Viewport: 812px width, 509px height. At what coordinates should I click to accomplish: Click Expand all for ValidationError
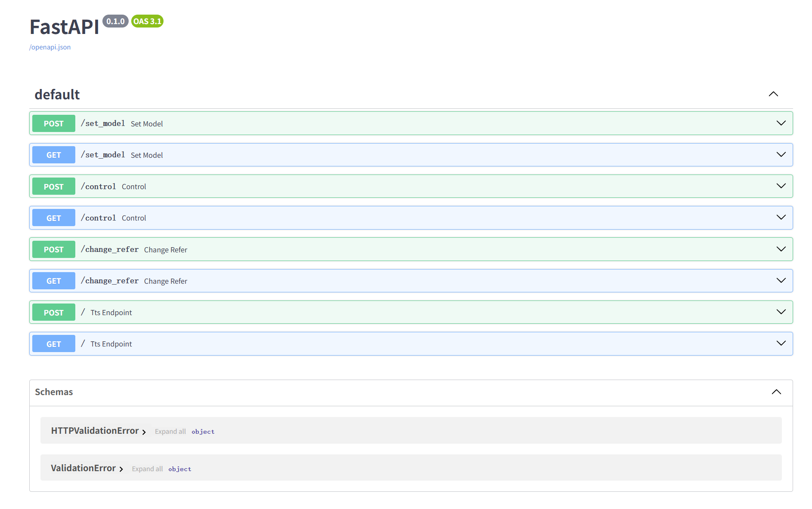point(147,469)
